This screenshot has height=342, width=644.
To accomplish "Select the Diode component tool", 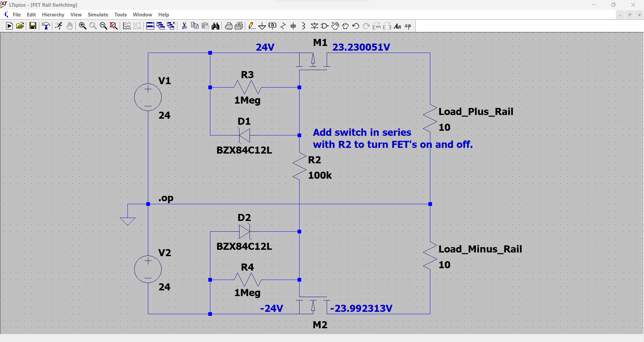I will tap(314, 26).
